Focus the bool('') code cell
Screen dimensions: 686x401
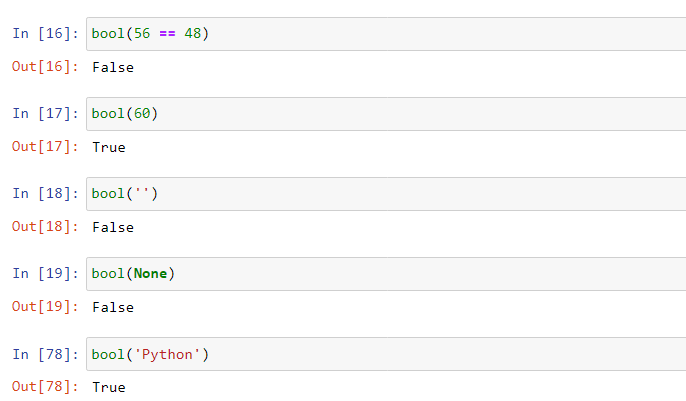click(386, 194)
